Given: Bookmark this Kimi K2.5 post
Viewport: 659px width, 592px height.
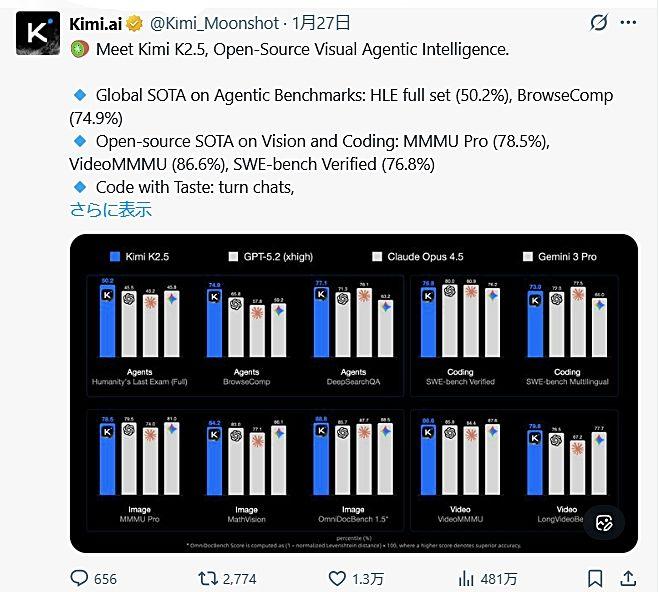Looking at the screenshot, I should pos(595,577).
